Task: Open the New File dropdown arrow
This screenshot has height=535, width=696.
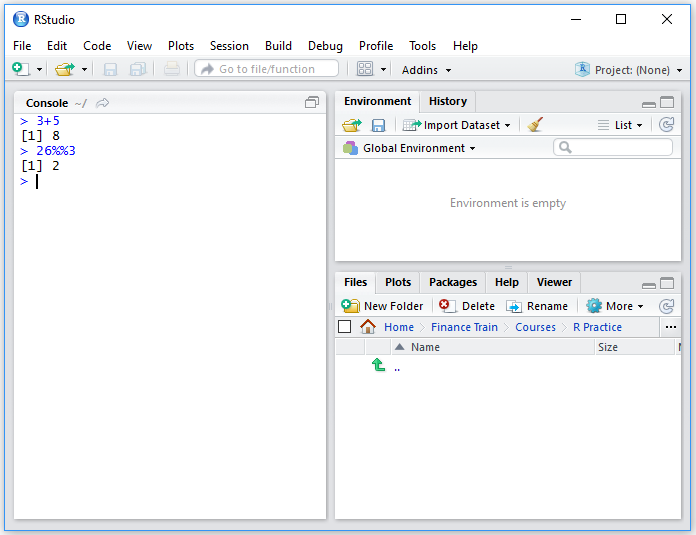Action: (40, 70)
